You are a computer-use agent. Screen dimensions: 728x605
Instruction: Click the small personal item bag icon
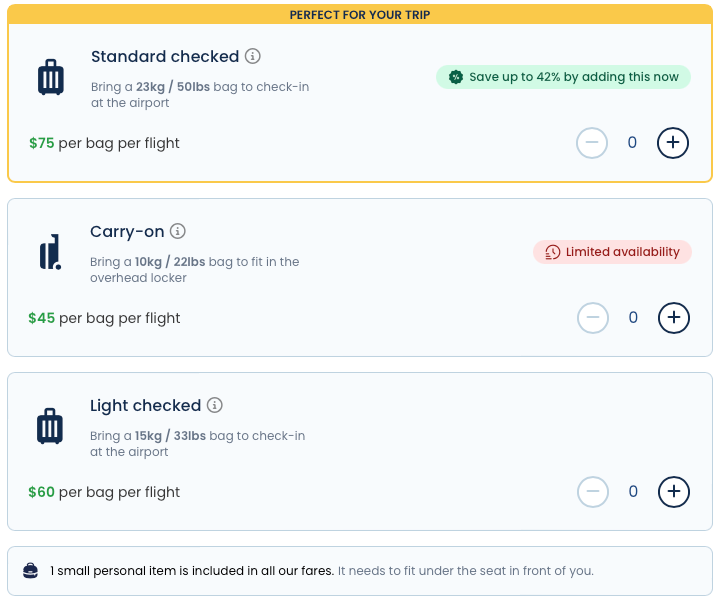(31, 571)
